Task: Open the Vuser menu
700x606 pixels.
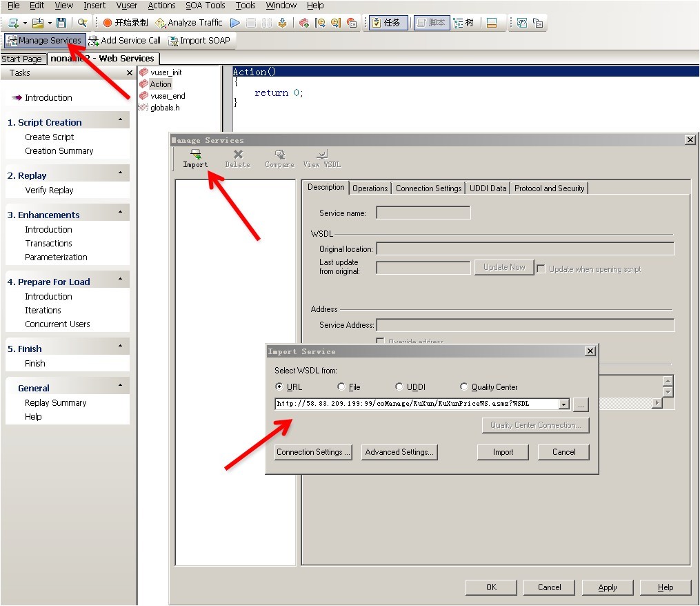Action: coord(127,6)
